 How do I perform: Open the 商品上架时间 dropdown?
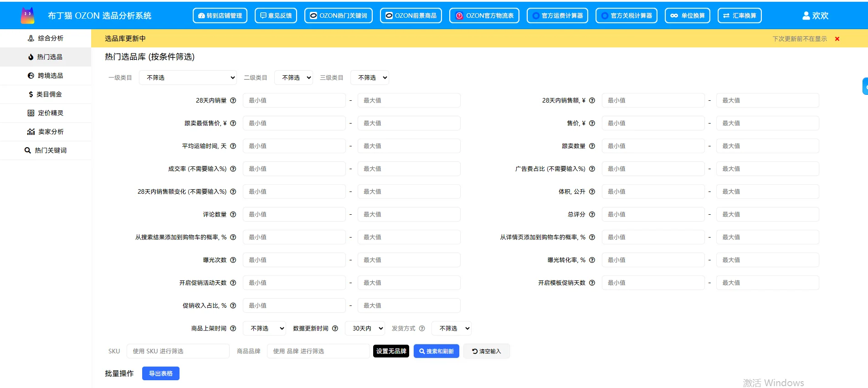pos(264,328)
